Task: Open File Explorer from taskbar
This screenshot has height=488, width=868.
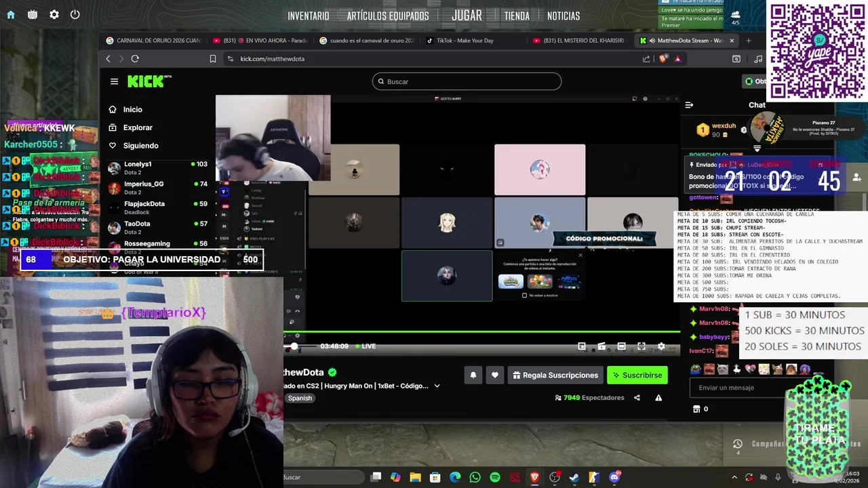Action: click(415, 477)
